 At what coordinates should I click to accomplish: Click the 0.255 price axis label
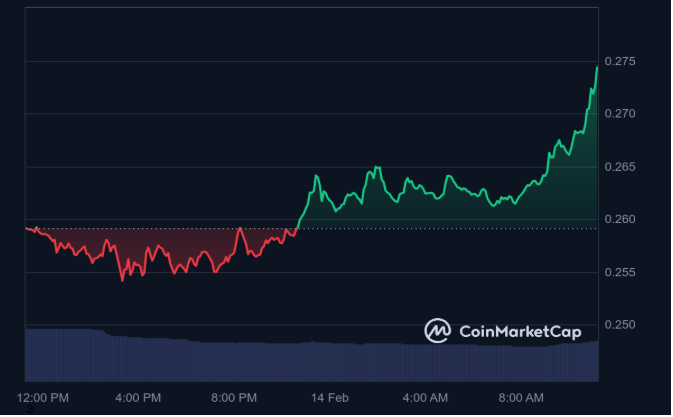[621, 272]
